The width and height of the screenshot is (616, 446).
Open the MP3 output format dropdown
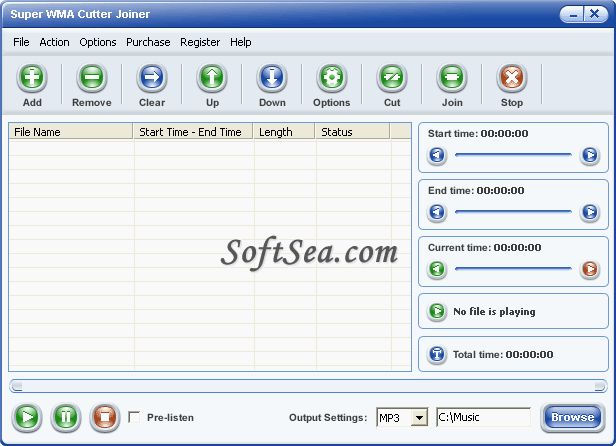point(419,418)
